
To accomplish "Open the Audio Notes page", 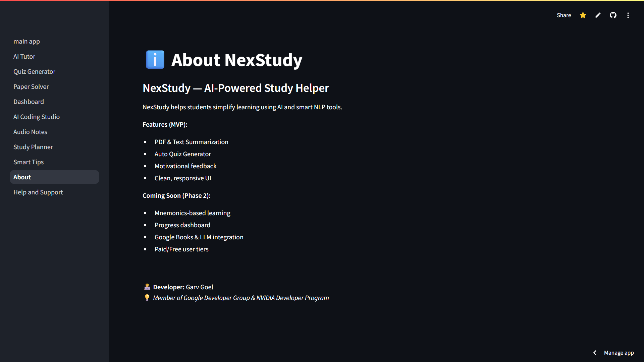I will pos(30,132).
